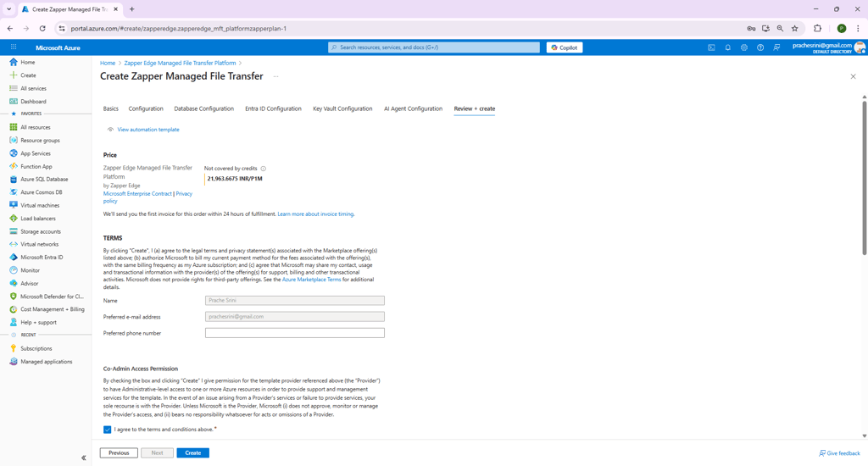Image resolution: width=868 pixels, height=466 pixels.
Task: Open Learn more about invoice timing
Action: click(x=315, y=214)
